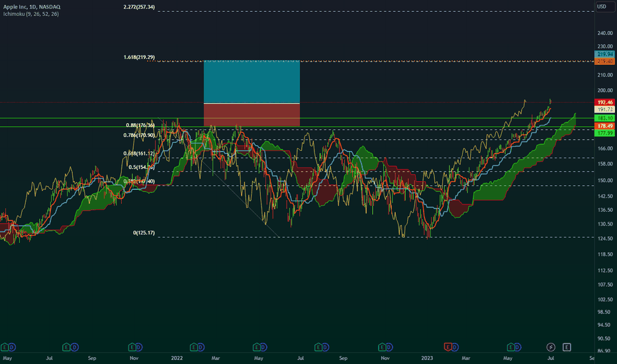Open the May 2023 earnings (E) marker

(510, 347)
